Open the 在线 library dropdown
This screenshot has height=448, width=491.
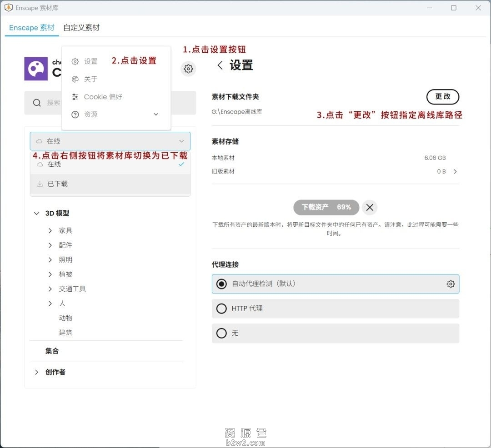(x=110, y=141)
